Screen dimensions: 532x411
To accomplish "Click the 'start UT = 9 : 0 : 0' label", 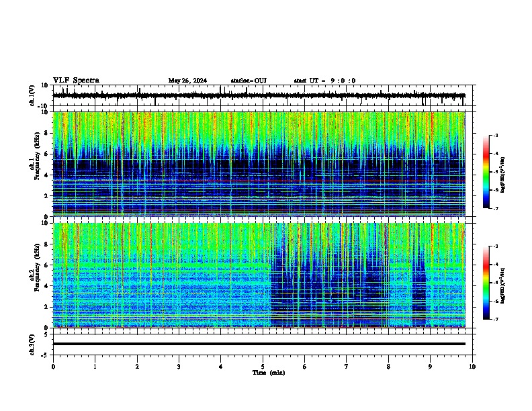I will (324, 81).
